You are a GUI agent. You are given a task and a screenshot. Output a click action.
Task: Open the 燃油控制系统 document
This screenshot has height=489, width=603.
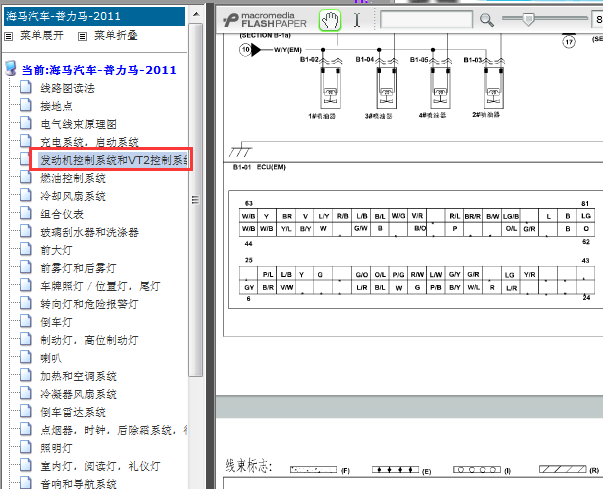tap(73, 178)
